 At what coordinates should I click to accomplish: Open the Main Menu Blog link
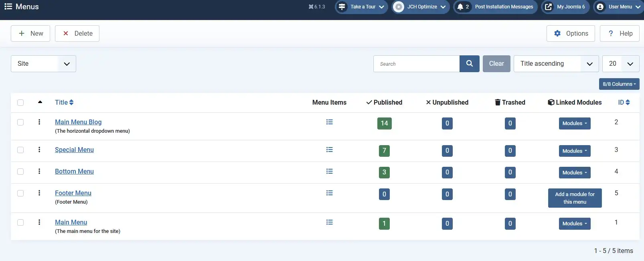[x=78, y=122]
